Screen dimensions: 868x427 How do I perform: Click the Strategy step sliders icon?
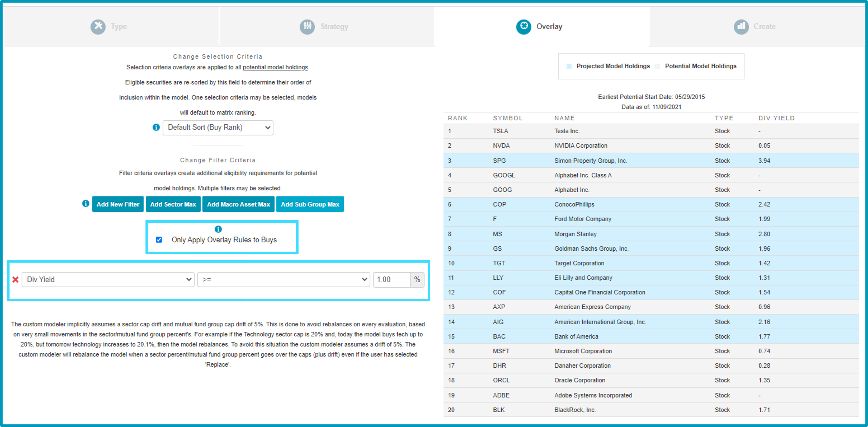coord(307,26)
